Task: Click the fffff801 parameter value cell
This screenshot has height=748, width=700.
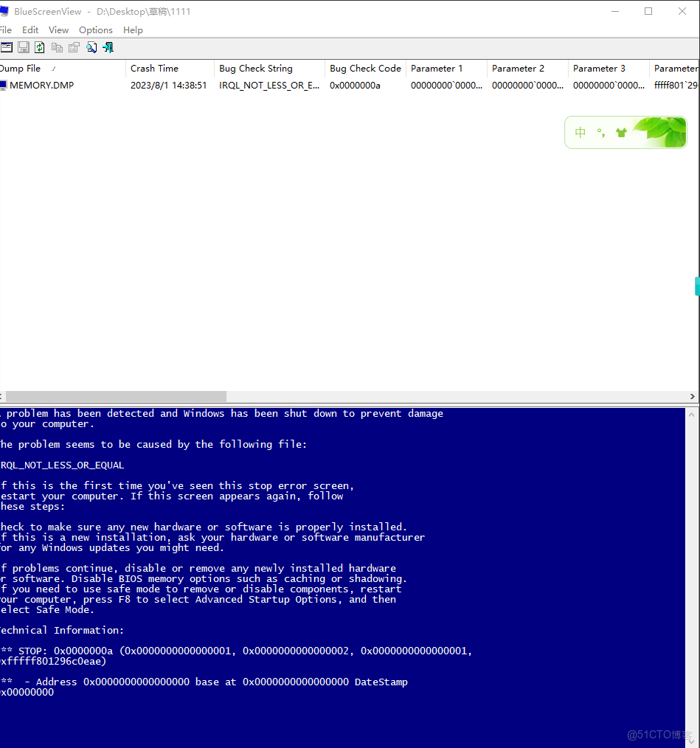Action: click(676, 86)
